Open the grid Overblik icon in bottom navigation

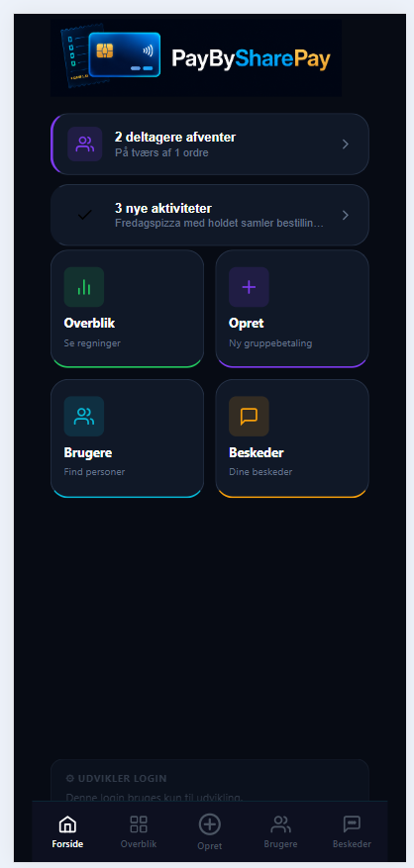139,823
